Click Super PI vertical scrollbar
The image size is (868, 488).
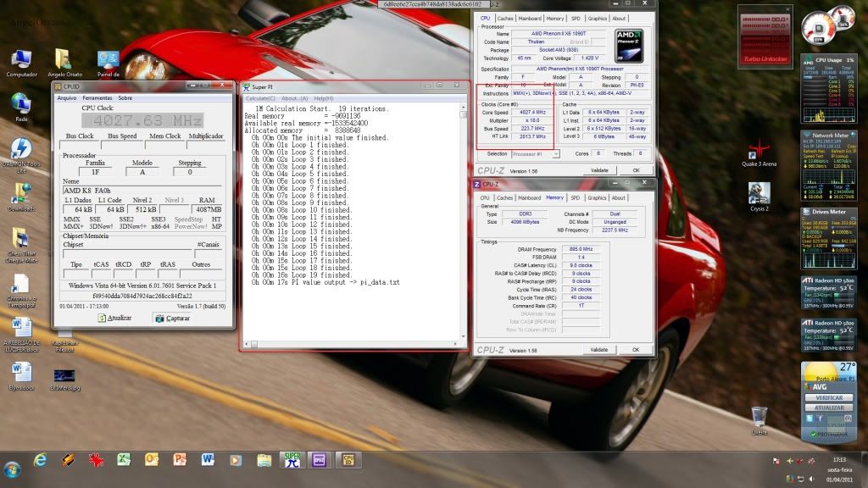(x=464, y=221)
